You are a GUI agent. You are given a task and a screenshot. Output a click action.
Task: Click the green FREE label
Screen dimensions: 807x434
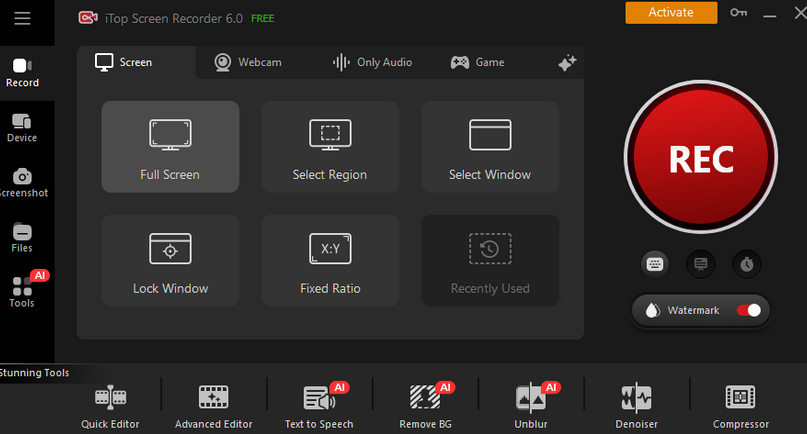[262, 19]
